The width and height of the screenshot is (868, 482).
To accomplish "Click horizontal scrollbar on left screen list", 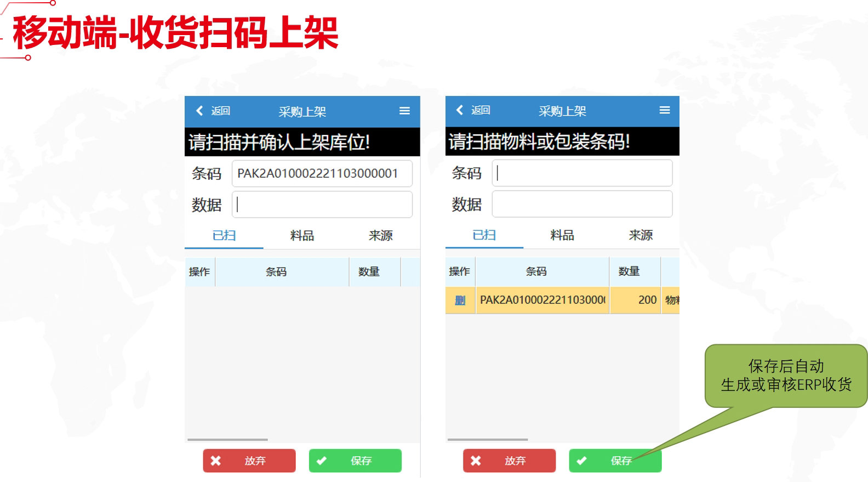I will click(x=227, y=440).
